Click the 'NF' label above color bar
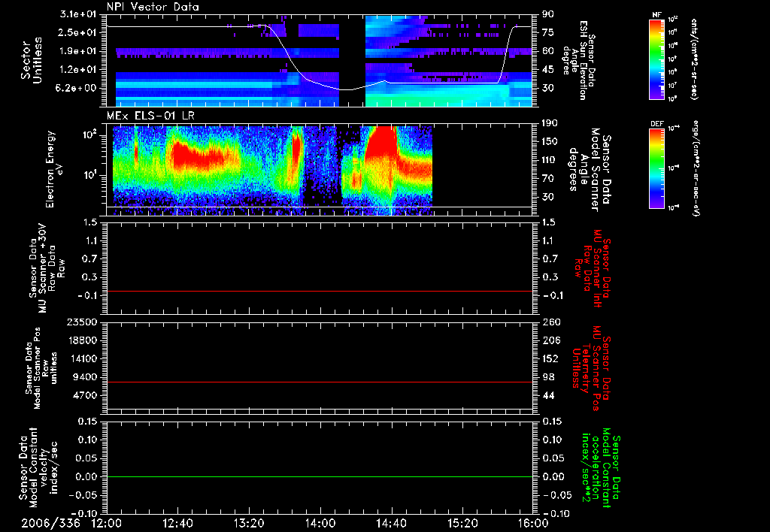This screenshot has height=532, width=770. pyautogui.click(x=656, y=15)
